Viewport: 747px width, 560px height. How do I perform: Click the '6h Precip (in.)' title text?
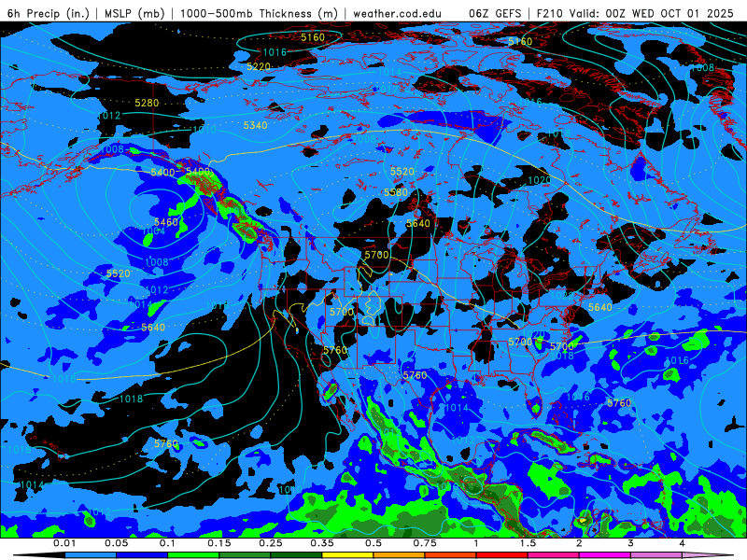49,13
